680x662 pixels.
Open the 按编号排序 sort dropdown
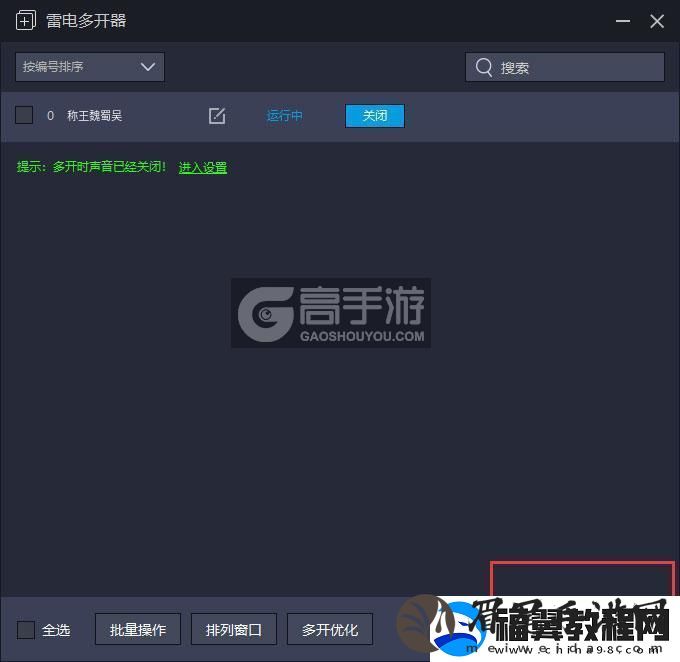[x=90, y=67]
